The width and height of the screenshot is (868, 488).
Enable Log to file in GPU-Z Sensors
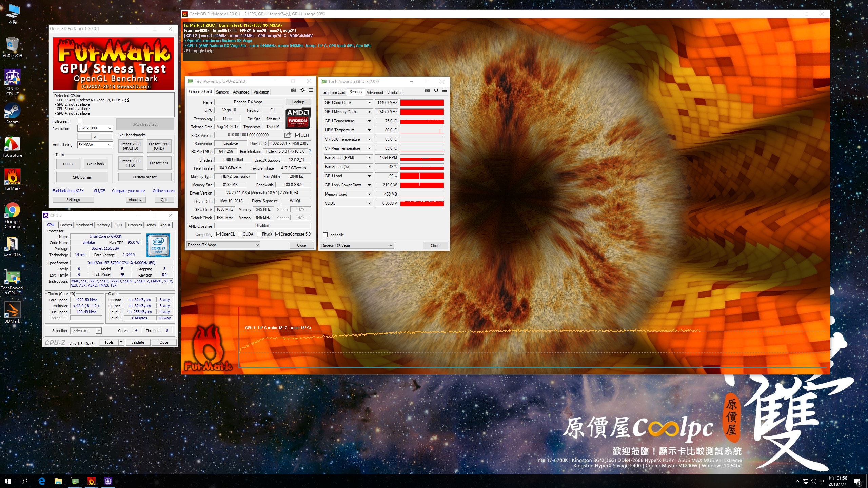(x=325, y=235)
